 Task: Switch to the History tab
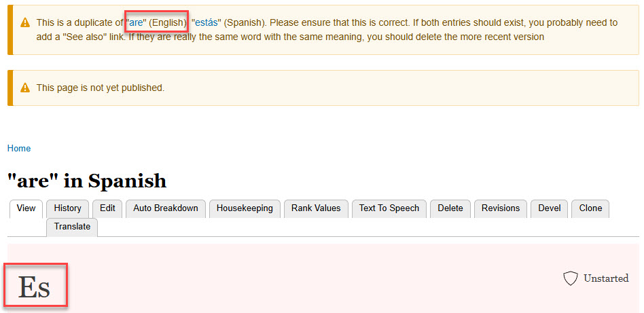(67, 208)
